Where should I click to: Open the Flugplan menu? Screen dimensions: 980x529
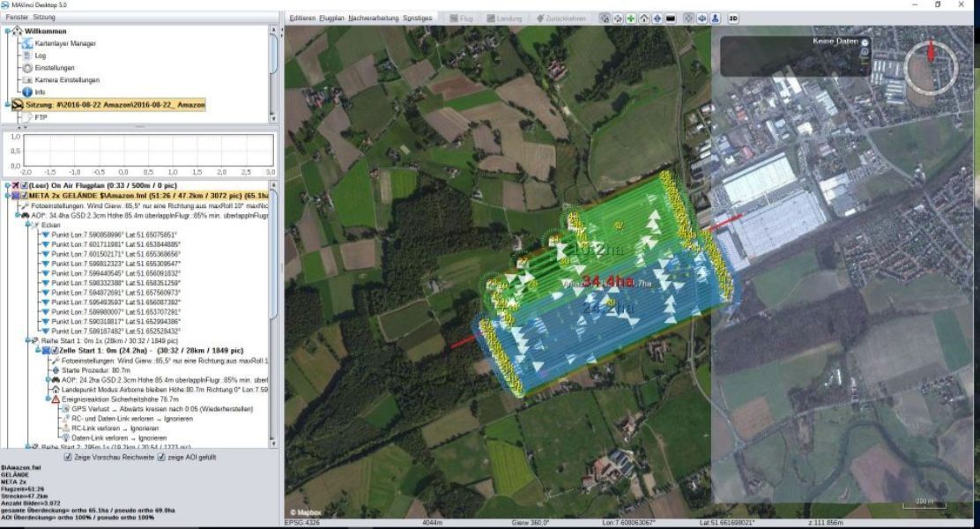pyautogui.click(x=332, y=17)
